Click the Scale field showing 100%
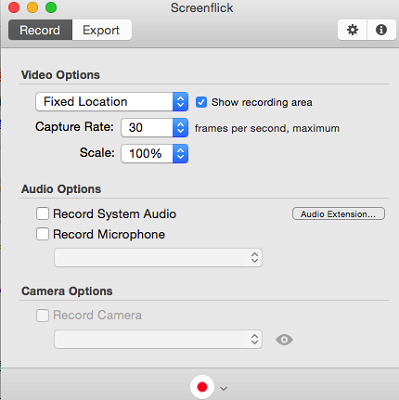This screenshot has width=399, height=400. (147, 154)
